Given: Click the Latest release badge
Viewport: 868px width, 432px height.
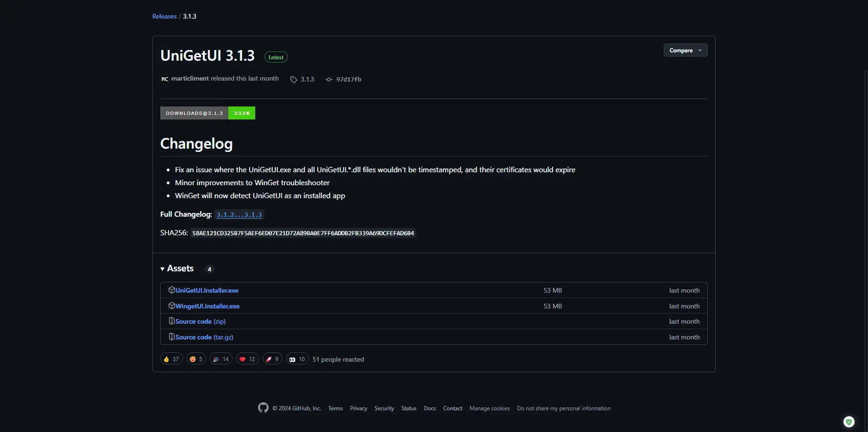Looking at the screenshot, I should [x=276, y=57].
